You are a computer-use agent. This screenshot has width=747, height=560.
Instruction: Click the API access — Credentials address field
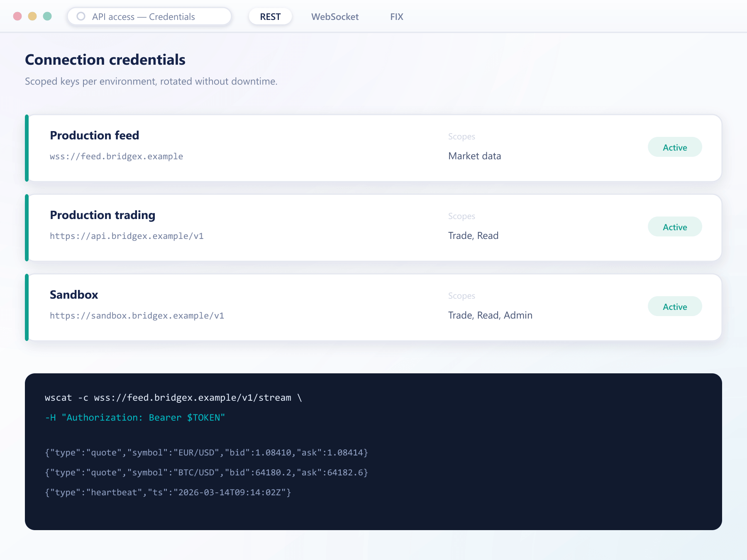(149, 17)
